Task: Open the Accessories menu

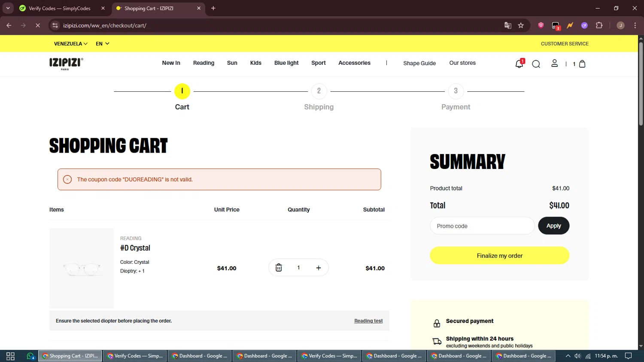Action: tap(354, 63)
